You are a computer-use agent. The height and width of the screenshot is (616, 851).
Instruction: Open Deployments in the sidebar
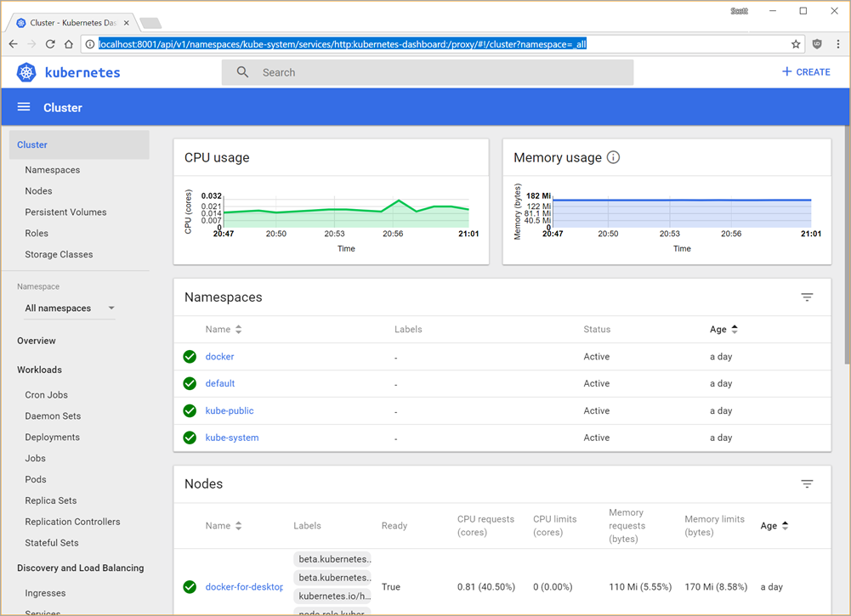click(x=52, y=437)
